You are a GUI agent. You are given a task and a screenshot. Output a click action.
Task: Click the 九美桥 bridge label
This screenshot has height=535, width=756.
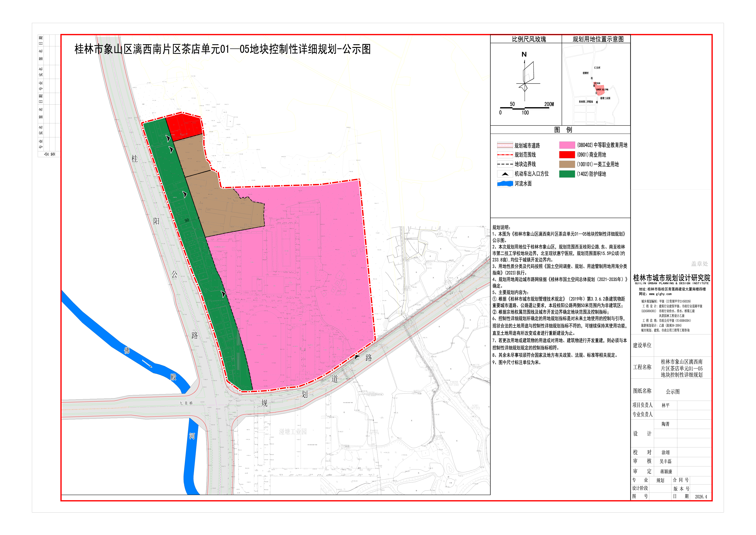[x=186, y=403]
